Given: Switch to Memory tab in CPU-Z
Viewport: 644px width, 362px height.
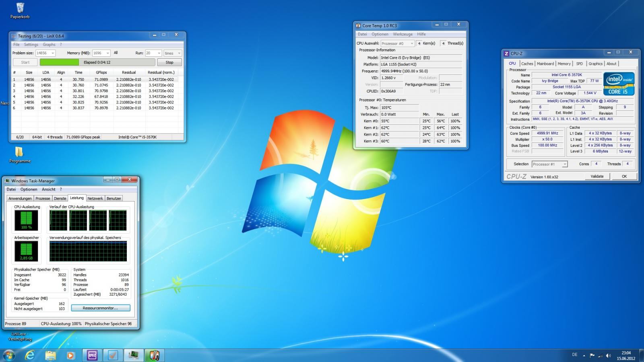Looking at the screenshot, I should click(x=564, y=64).
